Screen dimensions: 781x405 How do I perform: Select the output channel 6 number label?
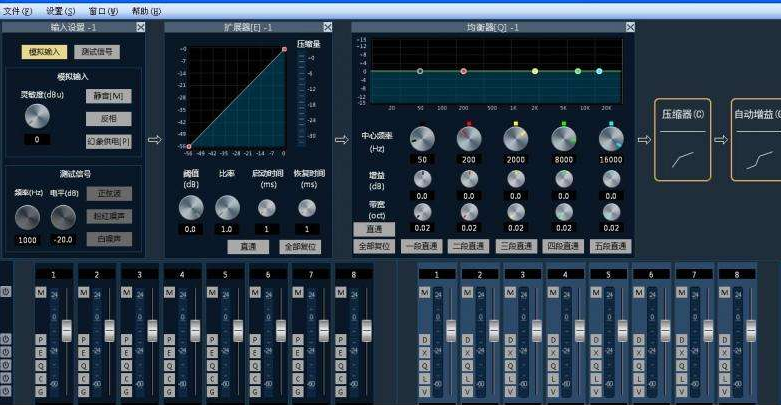tap(651, 274)
